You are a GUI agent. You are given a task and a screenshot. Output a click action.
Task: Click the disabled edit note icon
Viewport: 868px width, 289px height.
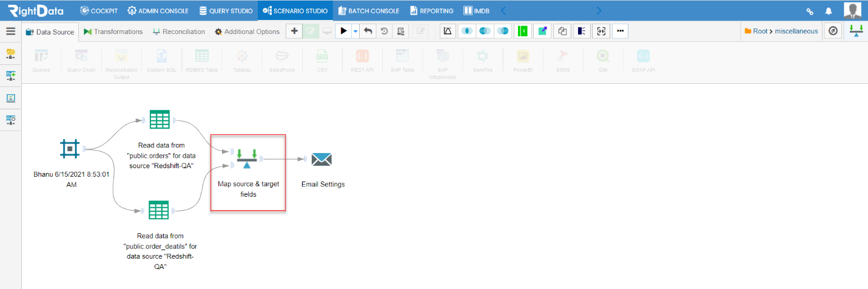[x=421, y=31]
